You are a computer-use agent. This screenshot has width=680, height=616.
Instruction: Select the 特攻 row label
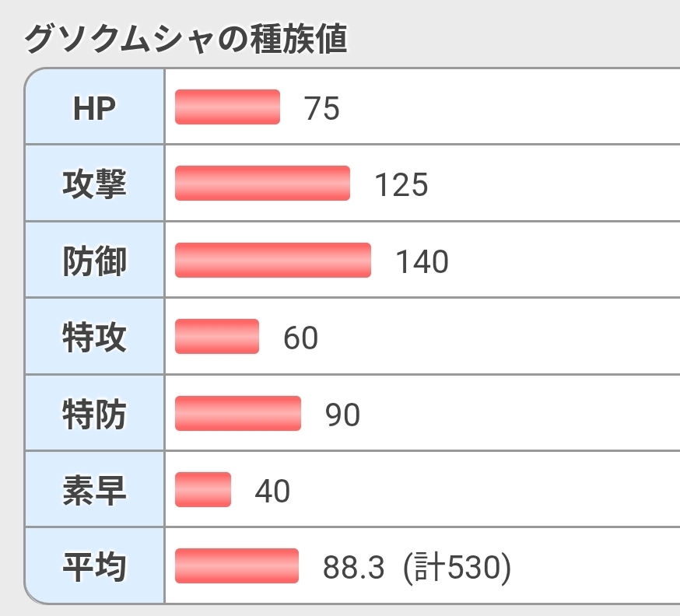(94, 337)
